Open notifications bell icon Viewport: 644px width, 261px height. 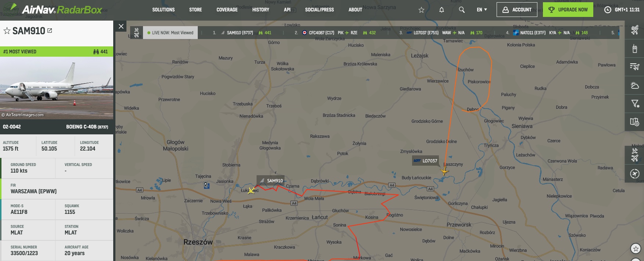441,10
